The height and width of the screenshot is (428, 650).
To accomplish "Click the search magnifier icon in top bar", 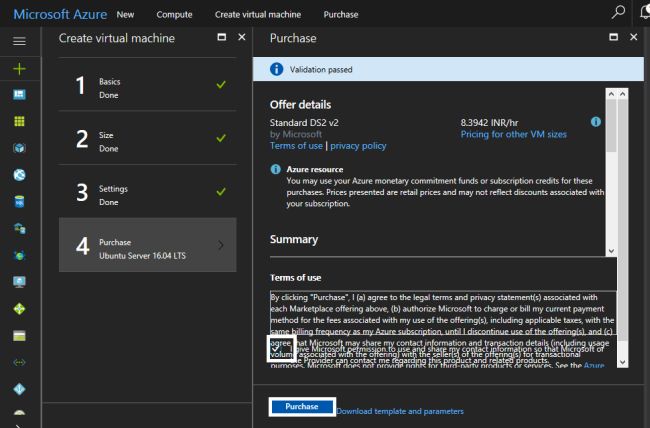I will [617, 13].
